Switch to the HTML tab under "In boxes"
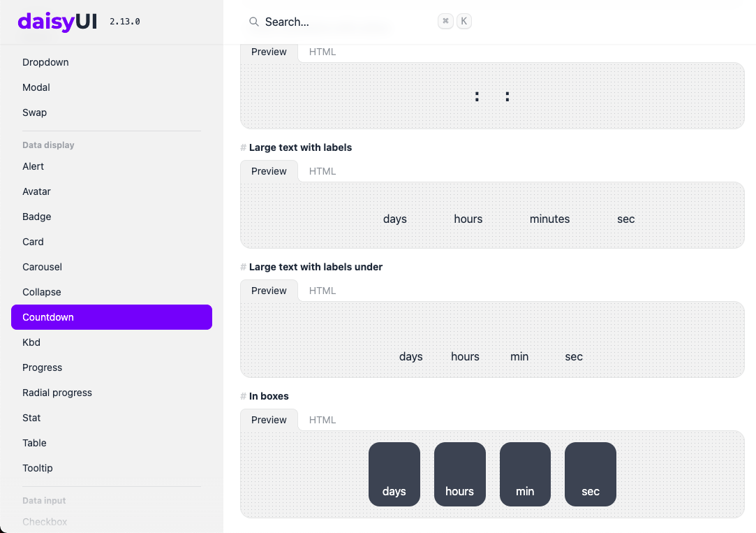This screenshot has width=756, height=533. [322, 420]
